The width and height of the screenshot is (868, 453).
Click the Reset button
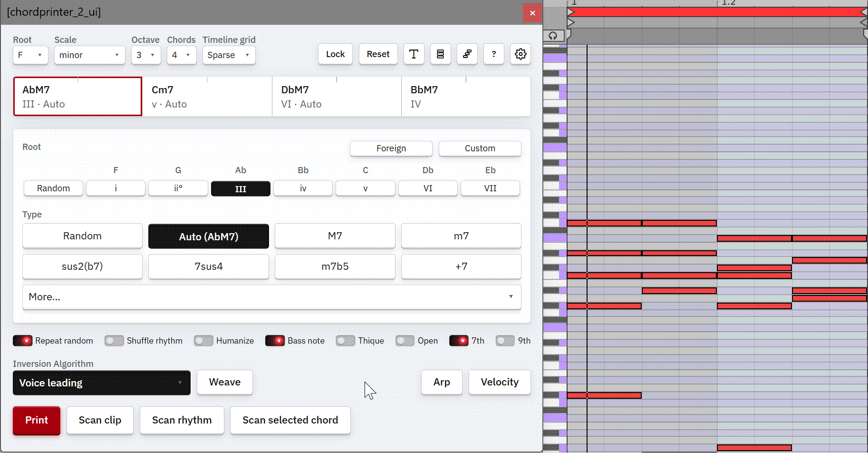coord(378,54)
